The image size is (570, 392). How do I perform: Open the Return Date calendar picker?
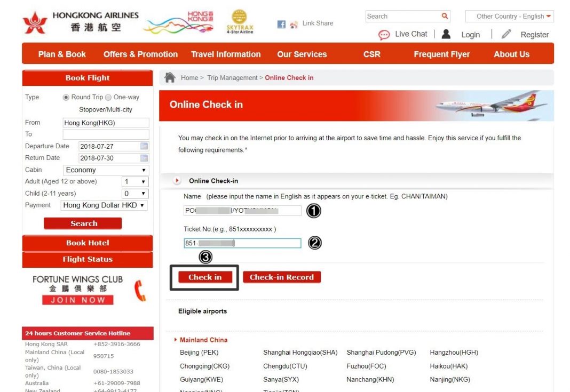point(144,158)
